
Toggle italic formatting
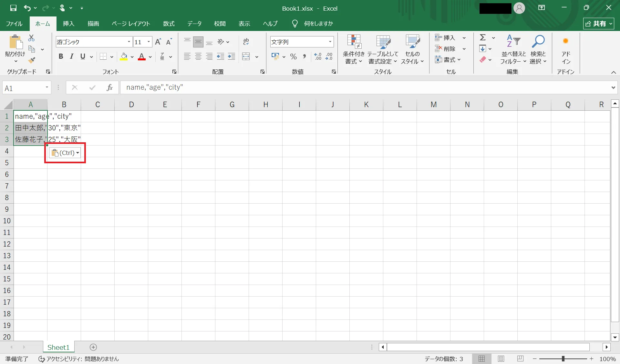coord(72,57)
